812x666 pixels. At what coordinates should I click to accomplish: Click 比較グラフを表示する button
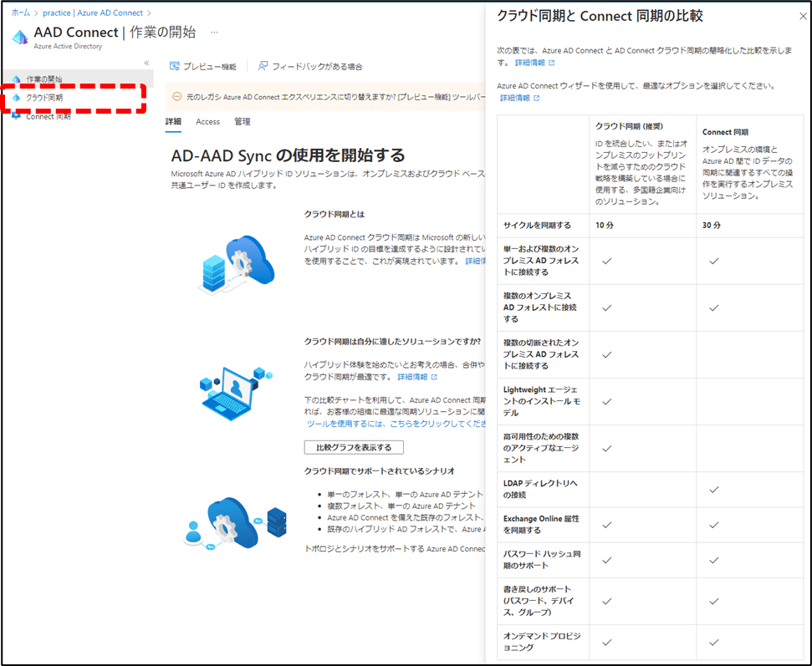[x=354, y=447]
